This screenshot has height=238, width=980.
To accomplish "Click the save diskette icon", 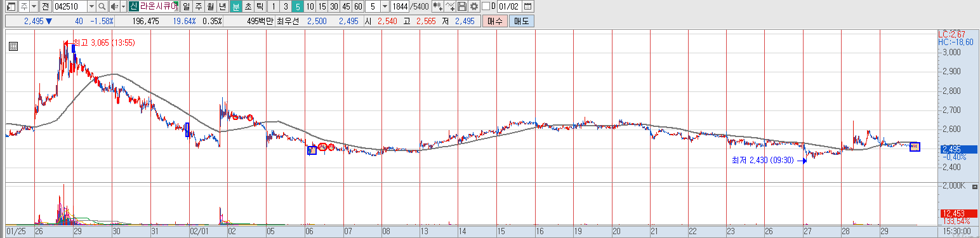I will pos(462,6).
